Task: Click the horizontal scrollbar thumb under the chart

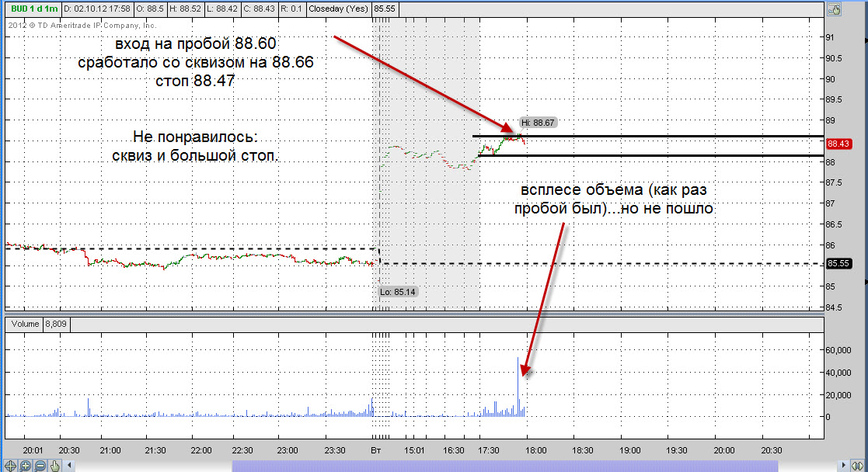Action: point(505,466)
